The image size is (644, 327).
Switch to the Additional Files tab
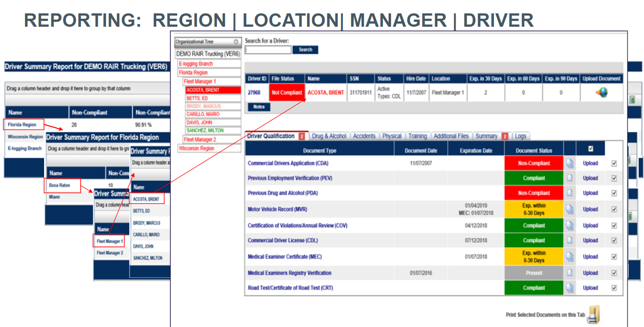451,136
